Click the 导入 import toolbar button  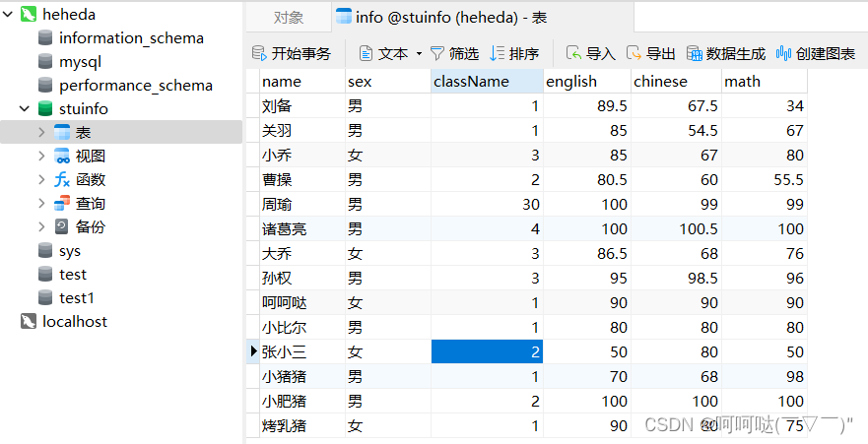coord(591,53)
